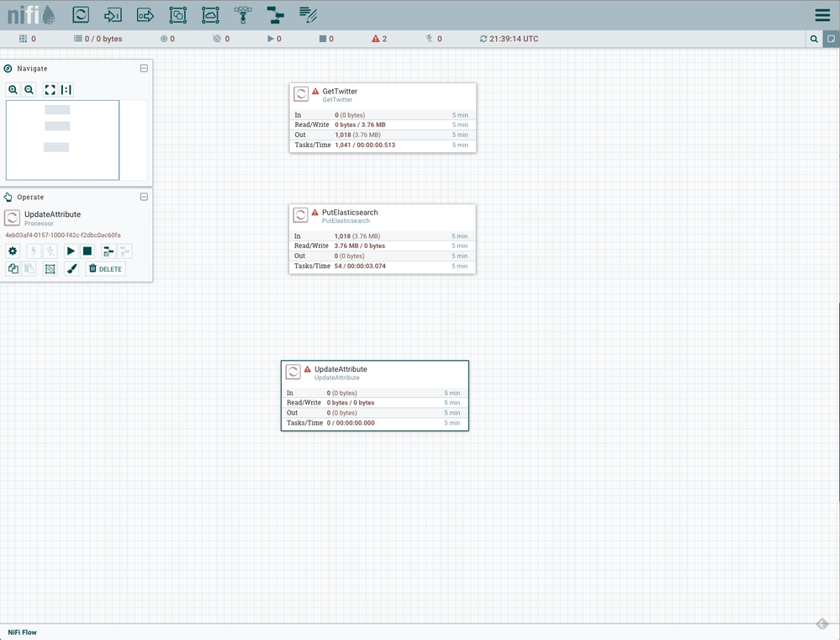The image size is (840, 640).
Task: Click the NiFi Flow breadcrumb link
Action: (x=23, y=632)
